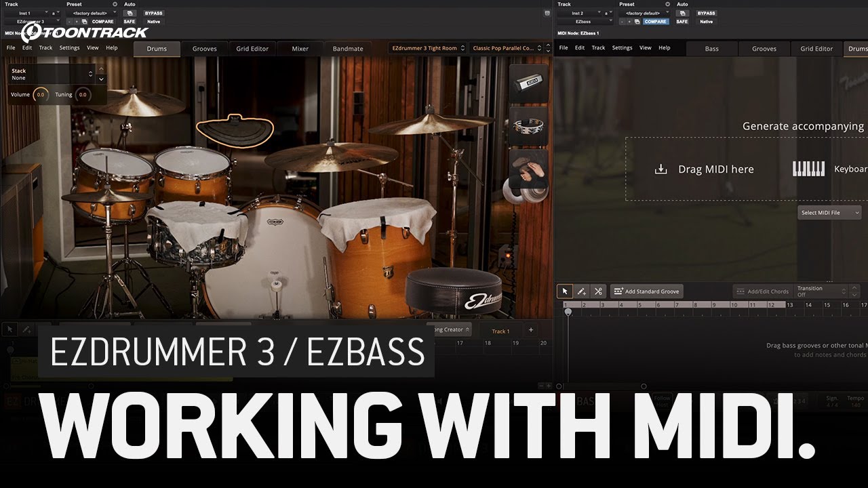Toggle Native in the EZdrummer header

[154, 22]
